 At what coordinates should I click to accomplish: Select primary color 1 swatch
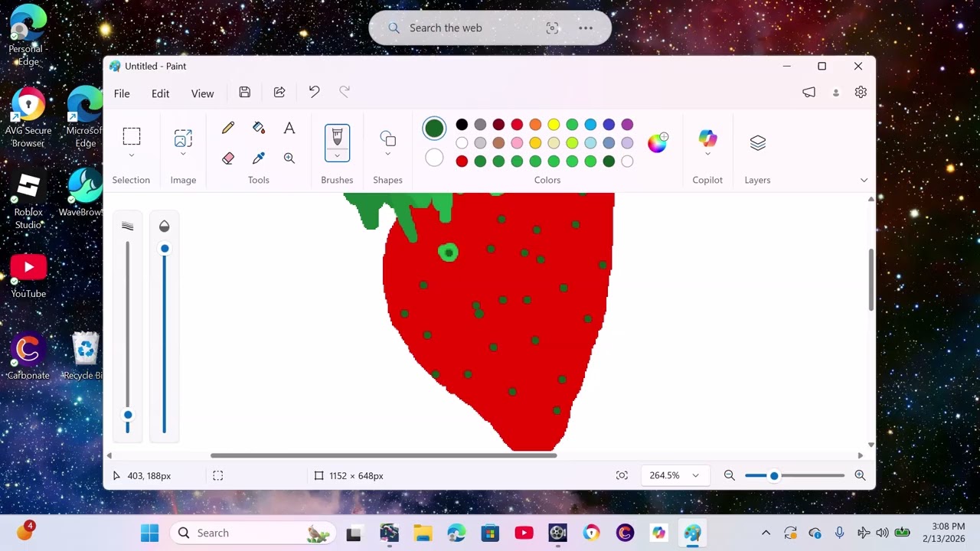(x=434, y=128)
